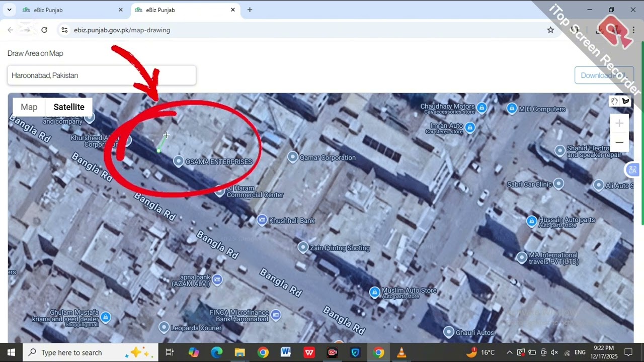Screen dimensions: 644x362
Task: View site information icon in address bar
Action: 64,30
